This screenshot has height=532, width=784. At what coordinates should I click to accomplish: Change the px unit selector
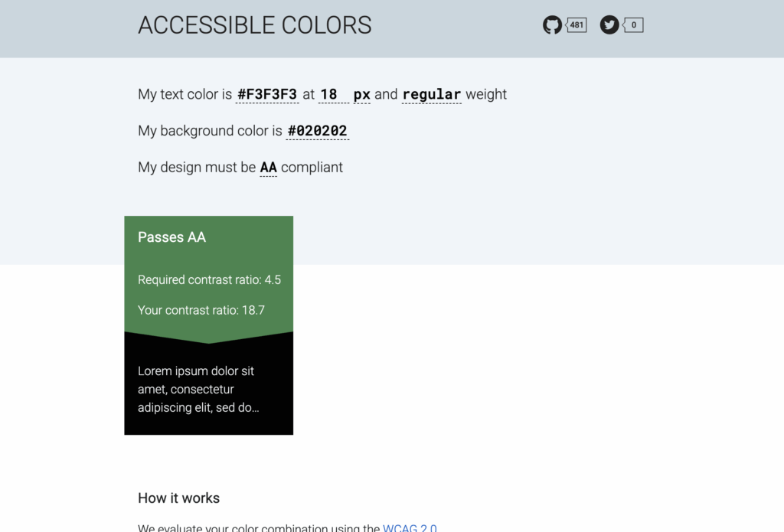point(362,94)
